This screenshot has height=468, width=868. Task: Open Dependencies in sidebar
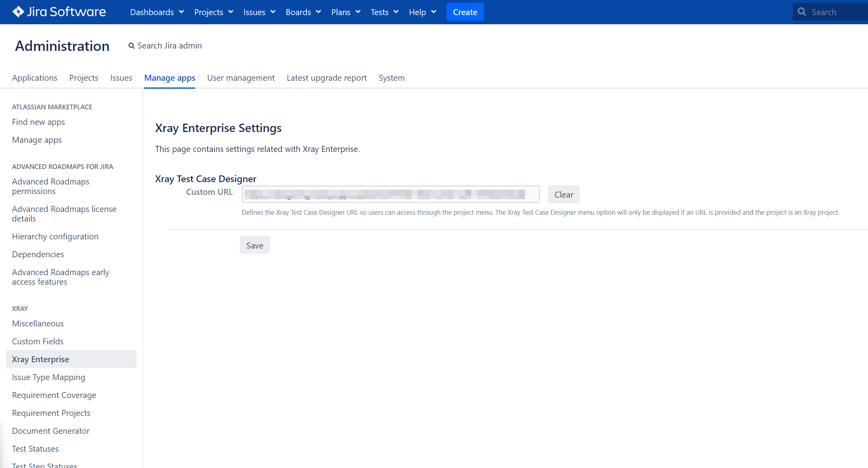[38, 254]
